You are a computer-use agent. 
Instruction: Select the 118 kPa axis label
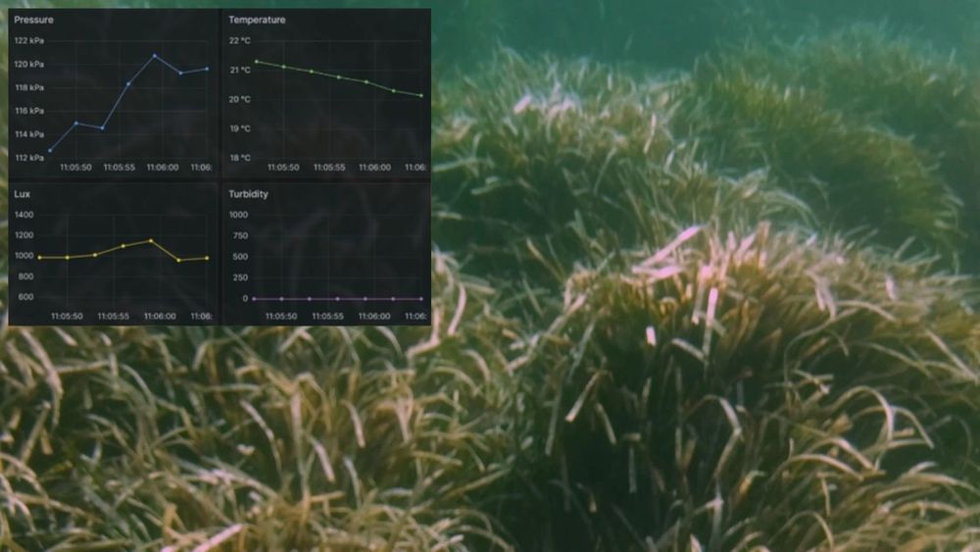coord(28,87)
